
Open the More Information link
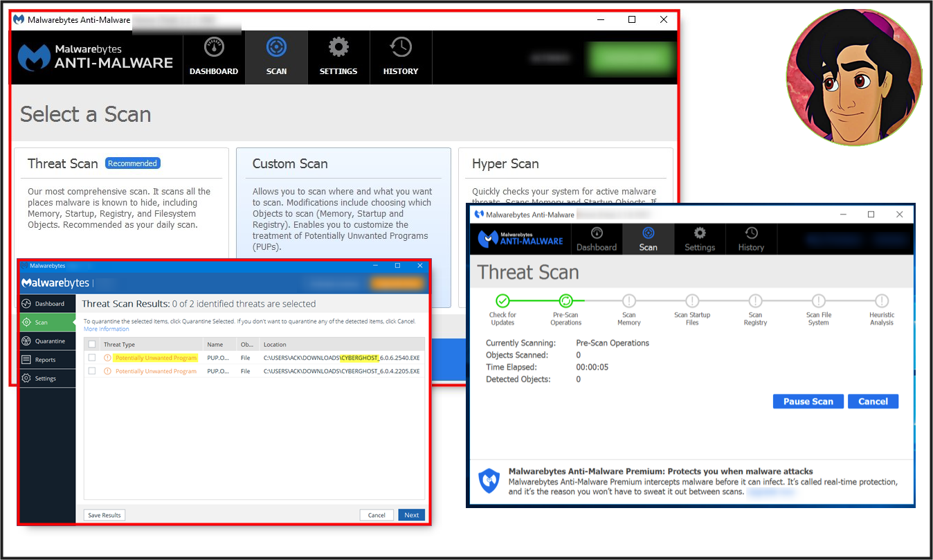107,329
